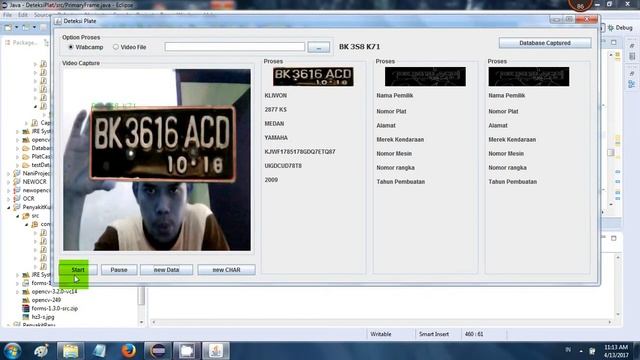Select the engine number KJWF1785178GDQ7ETQ87
Image resolution: width=640 pixels, height=360 pixels.
pos(300,151)
